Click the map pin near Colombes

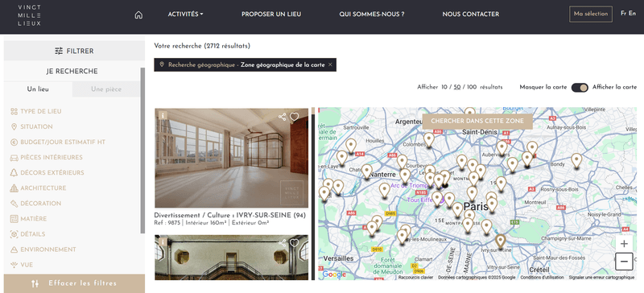pos(429,140)
